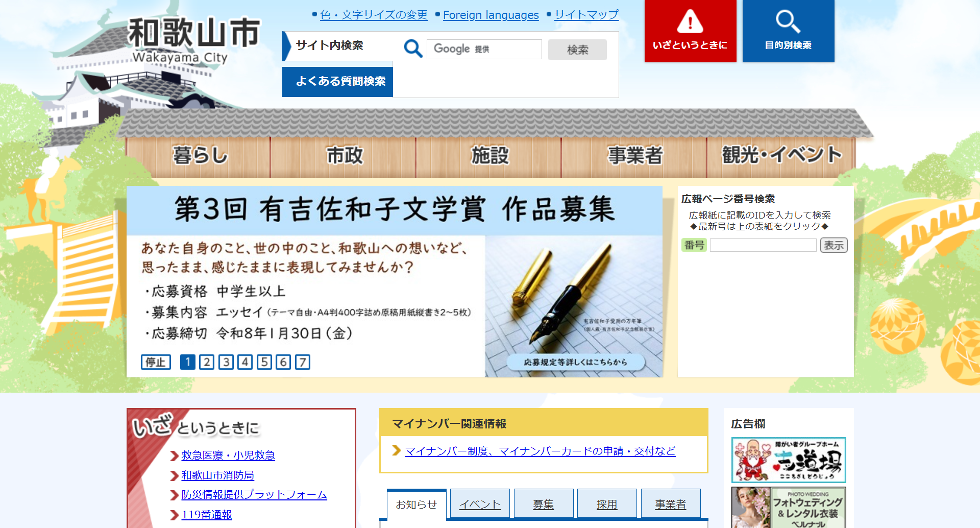The height and width of the screenshot is (528, 980).
Task: Open the 障がい者グループホーム ad banner
Action: (788, 460)
